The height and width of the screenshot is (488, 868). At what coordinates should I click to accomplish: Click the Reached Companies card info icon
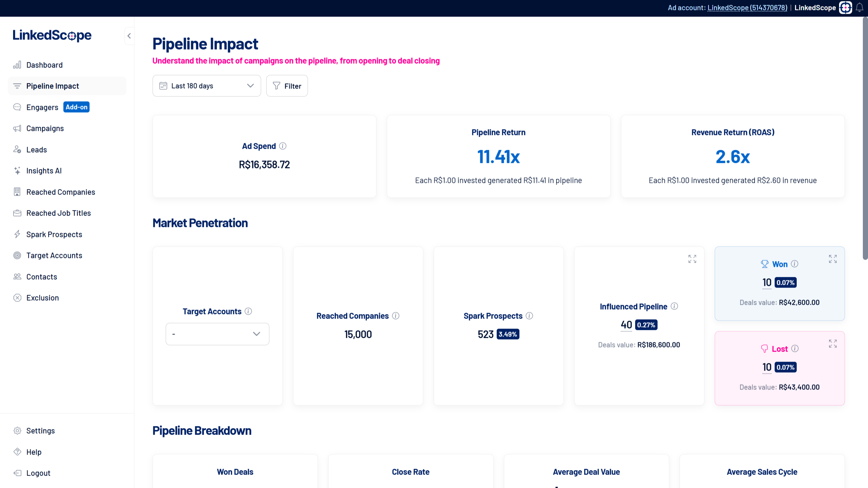396,316
